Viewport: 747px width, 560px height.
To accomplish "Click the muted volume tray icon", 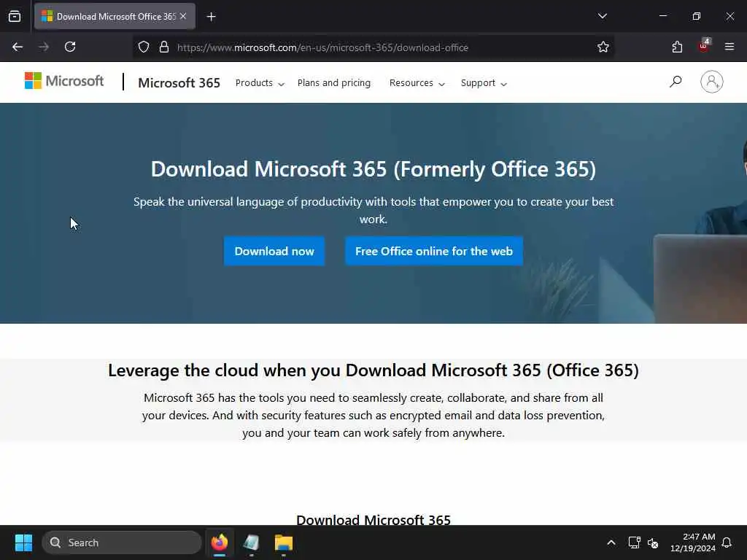I will pyautogui.click(x=653, y=542).
